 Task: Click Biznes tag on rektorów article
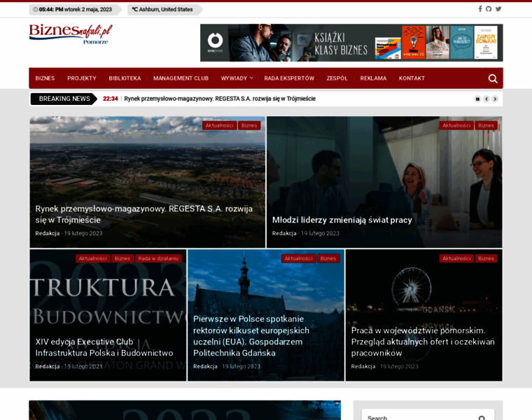pyautogui.click(x=328, y=258)
